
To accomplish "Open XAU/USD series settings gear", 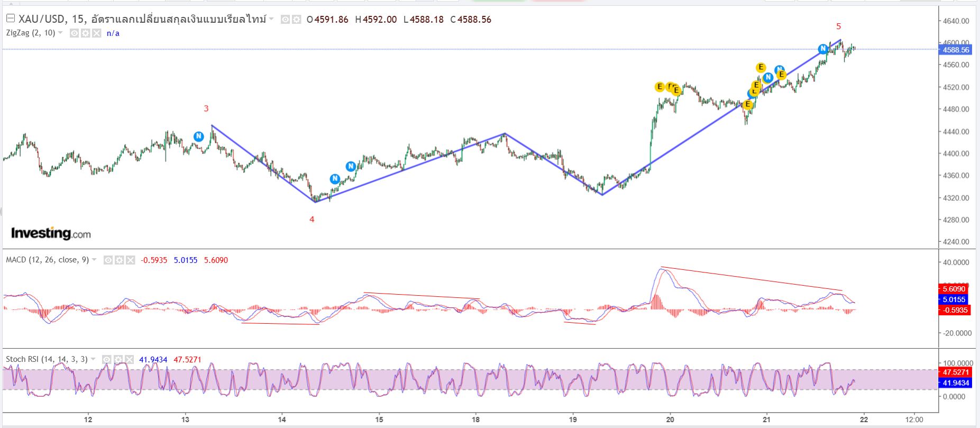I will 296,20.
